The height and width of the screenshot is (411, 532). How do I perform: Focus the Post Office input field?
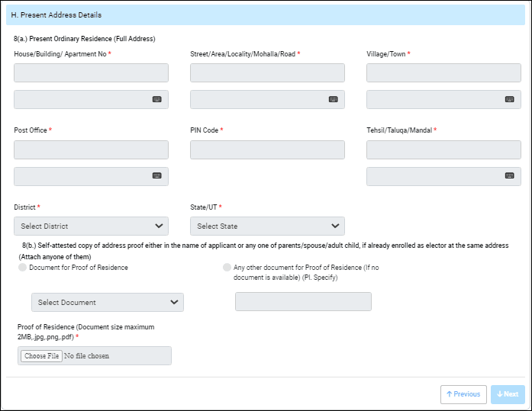click(91, 149)
